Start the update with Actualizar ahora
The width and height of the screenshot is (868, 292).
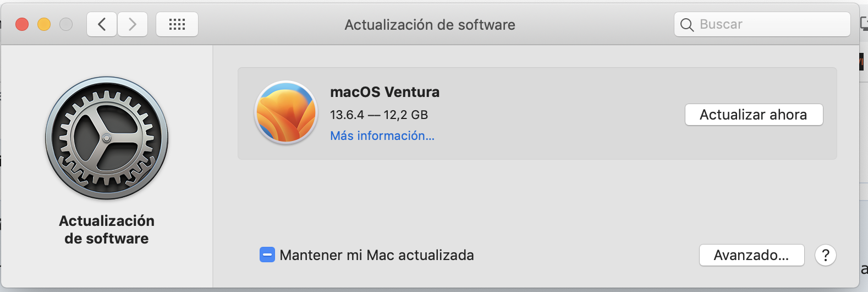pyautogui.click(x=754, y=115)
